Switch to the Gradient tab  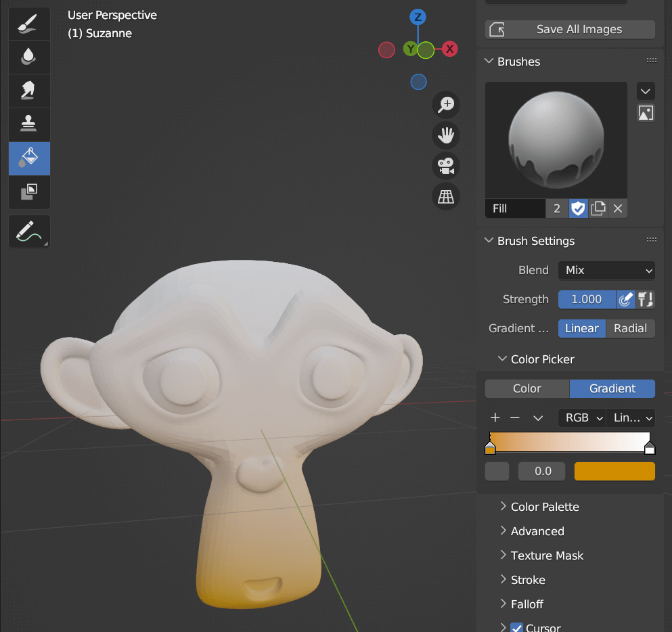[612, 388]
